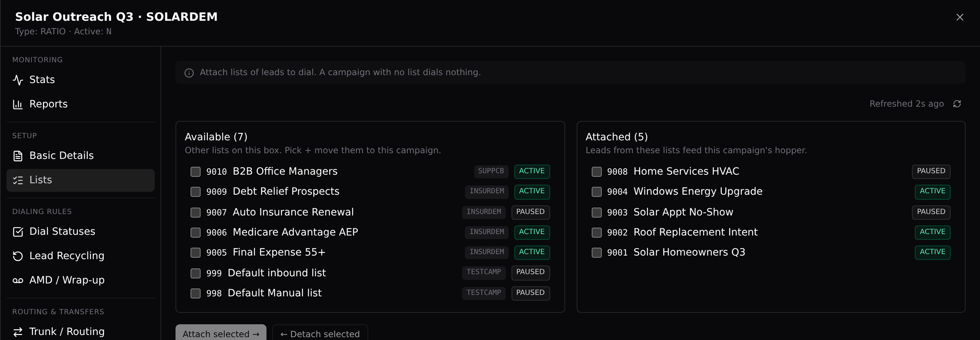Check the 9004 Windows Energy Upgrade list
The width and height of the screenshot is (980, 340).
click(x=596, y=192)
